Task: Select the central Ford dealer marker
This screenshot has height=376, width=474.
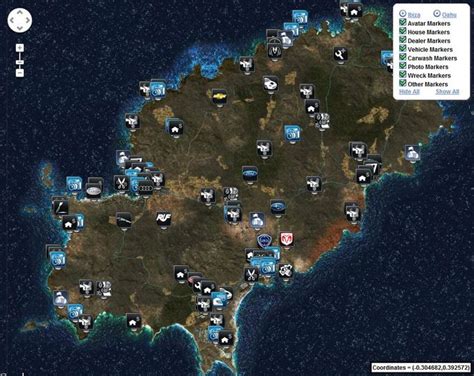Action: (250, 173)
